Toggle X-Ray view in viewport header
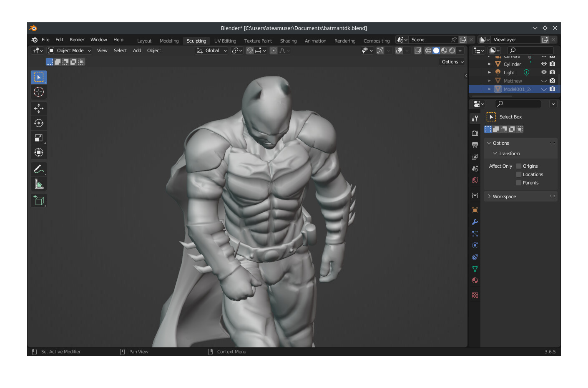 (x=417, y=50)
